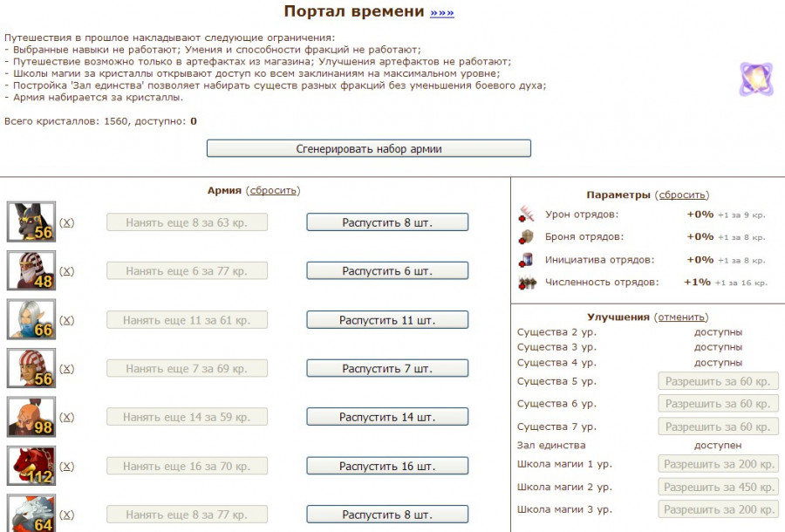The width and height of the screenshot is (785, 532).
Task: Remove the elf unit (66) via (X) link
Action: click(x=66, y=320)
